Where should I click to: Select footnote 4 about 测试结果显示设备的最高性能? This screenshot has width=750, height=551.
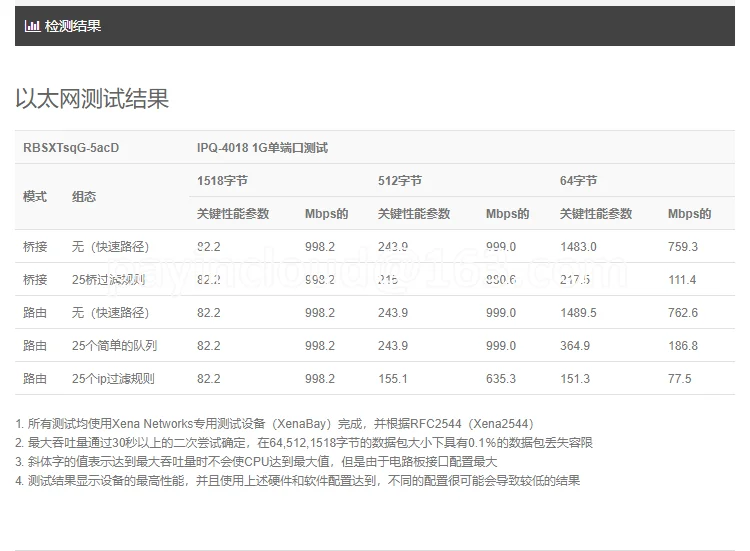click(x=298, y=481)
